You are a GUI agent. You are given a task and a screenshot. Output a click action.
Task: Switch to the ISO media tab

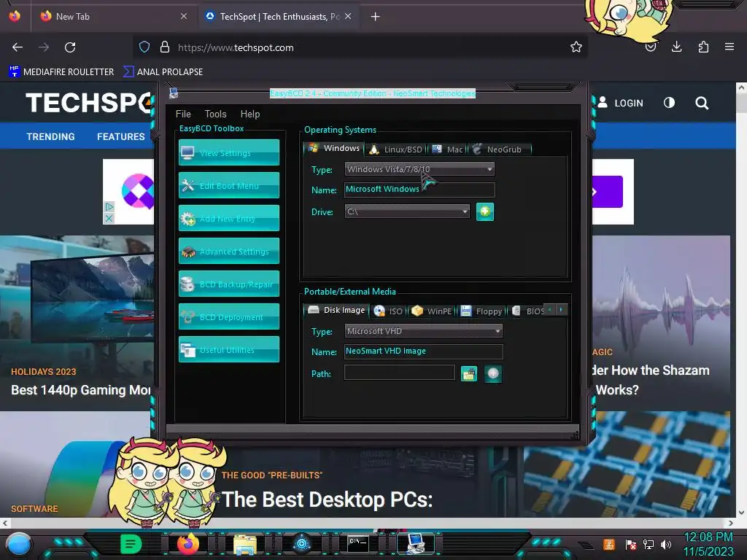tap(388, 311)
